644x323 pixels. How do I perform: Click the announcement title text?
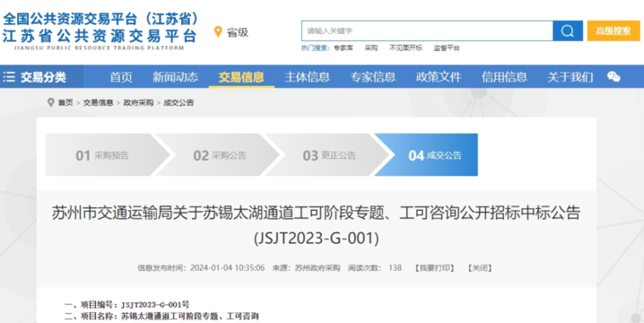pyautogui.click(x=316, y=225)
